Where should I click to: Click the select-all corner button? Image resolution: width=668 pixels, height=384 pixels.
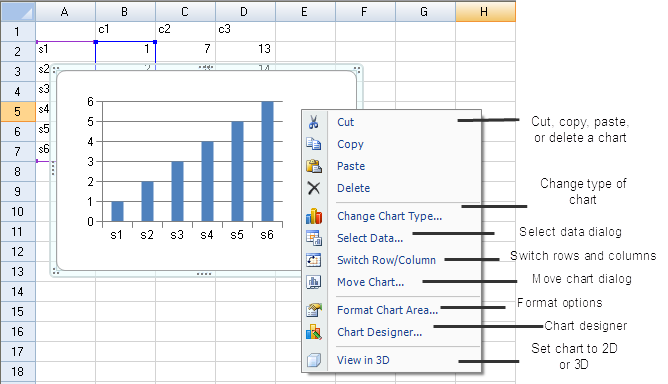(18, 12)
